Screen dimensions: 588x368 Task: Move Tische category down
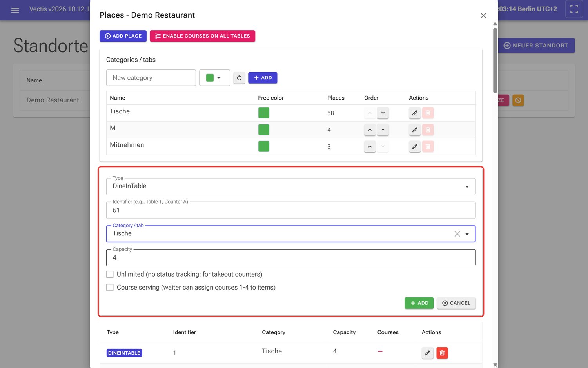[x=383, y=113]
